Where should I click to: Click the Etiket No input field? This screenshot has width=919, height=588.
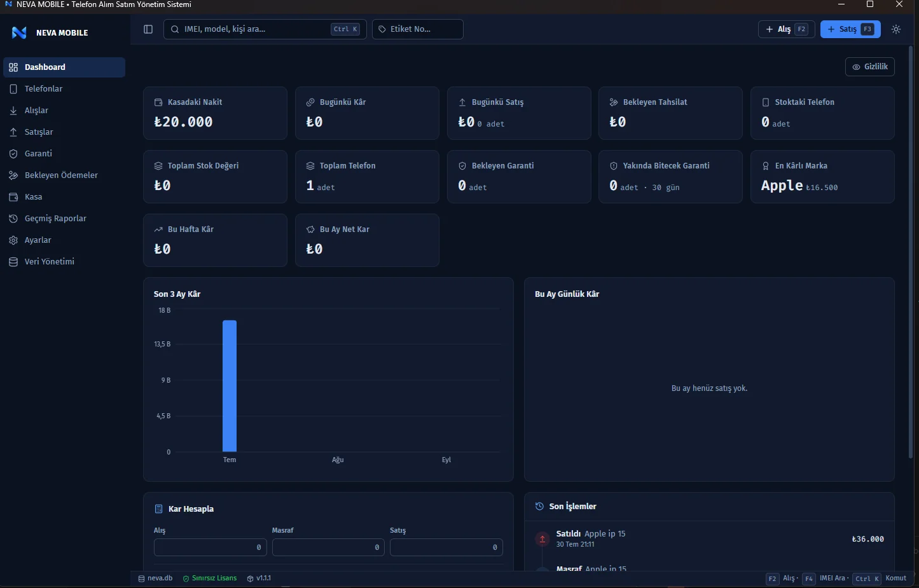coord(417,29)
